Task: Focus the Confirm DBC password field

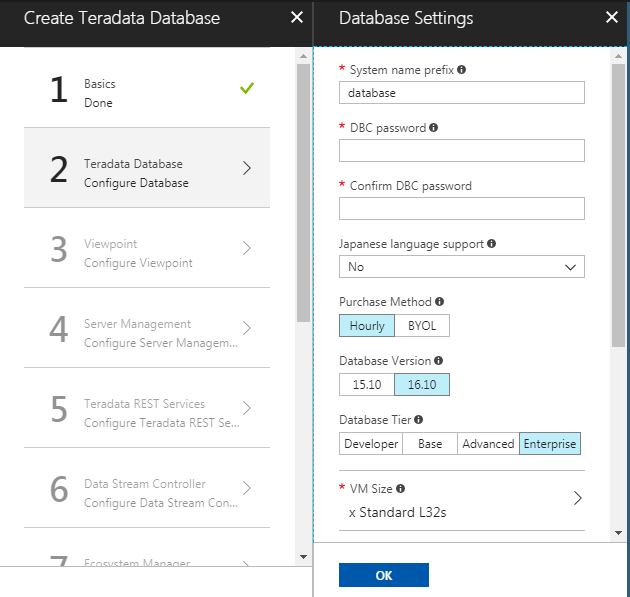Action: (462, 209)
